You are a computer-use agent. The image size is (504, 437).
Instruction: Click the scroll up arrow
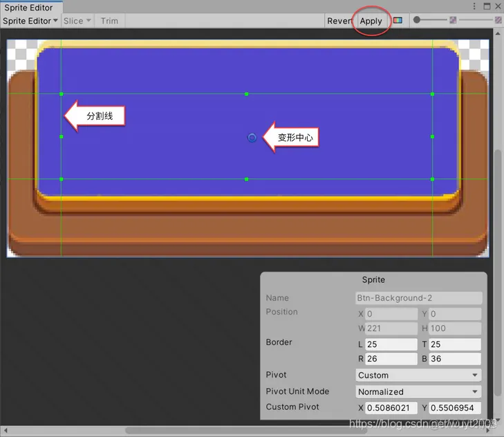click(x=498, y=33)
